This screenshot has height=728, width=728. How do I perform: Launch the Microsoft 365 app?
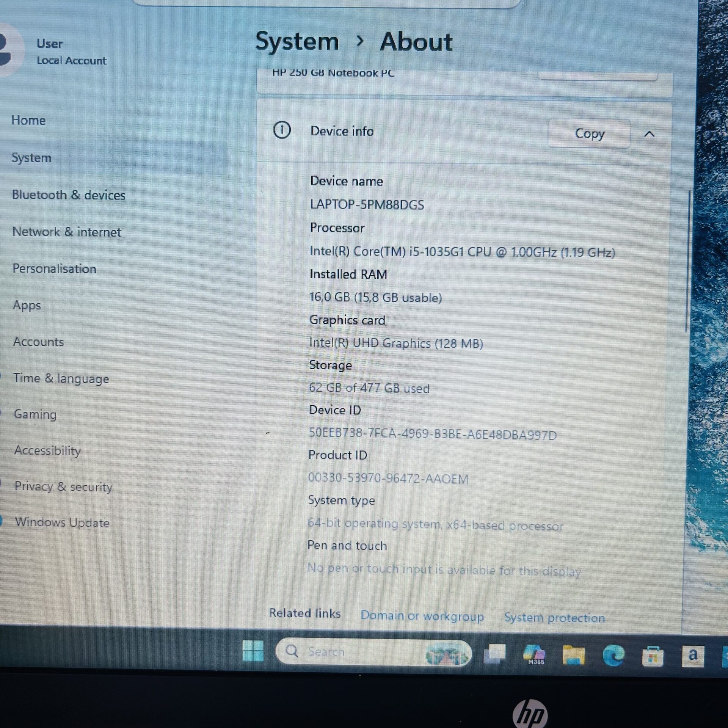(534, 655)
